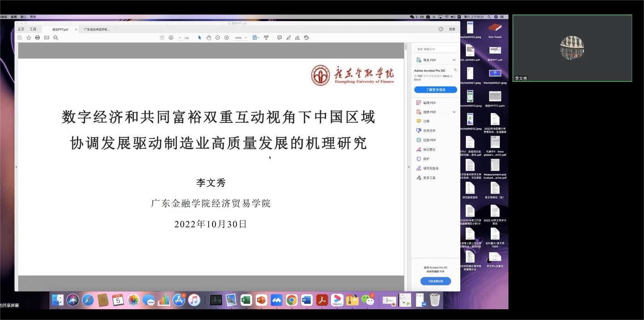
Task: Add a comment with the note icon
Action: [x=279, y=38]
